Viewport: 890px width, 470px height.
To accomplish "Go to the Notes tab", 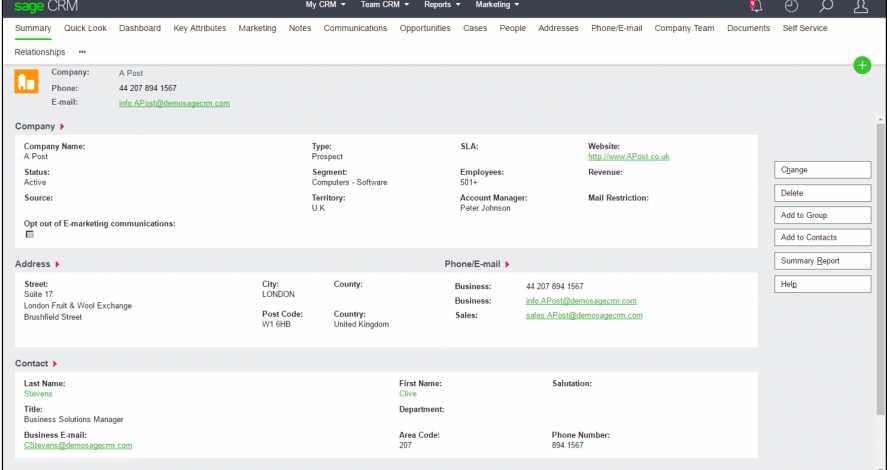I will coord(300,28).
